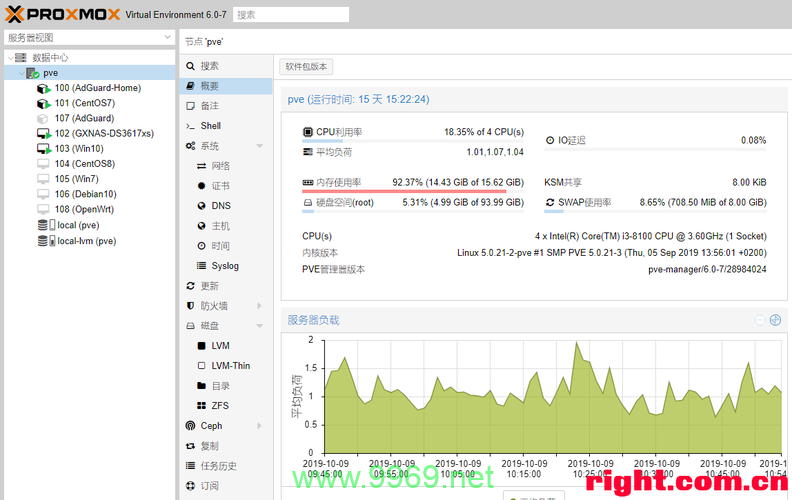The image size is (792, 500).
Task: Click the SWAP使用率 progress bar
Action: click(x=655, y=211)
